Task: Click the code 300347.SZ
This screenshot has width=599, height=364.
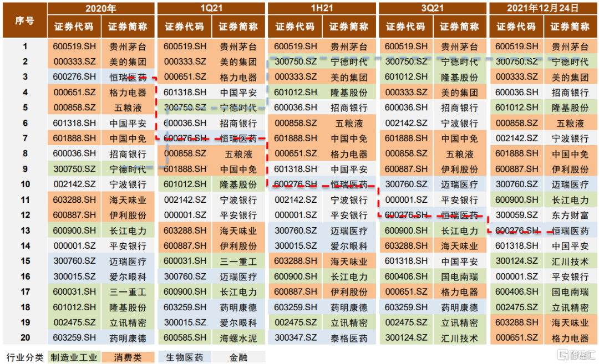Action: tap(295, 337)
